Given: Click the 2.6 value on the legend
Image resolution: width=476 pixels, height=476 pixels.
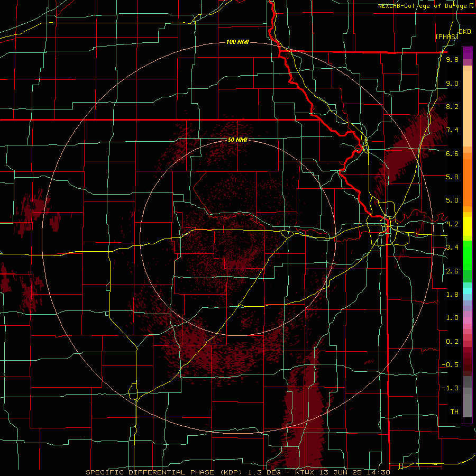Looking at the screenshot, I should [452, 271].
